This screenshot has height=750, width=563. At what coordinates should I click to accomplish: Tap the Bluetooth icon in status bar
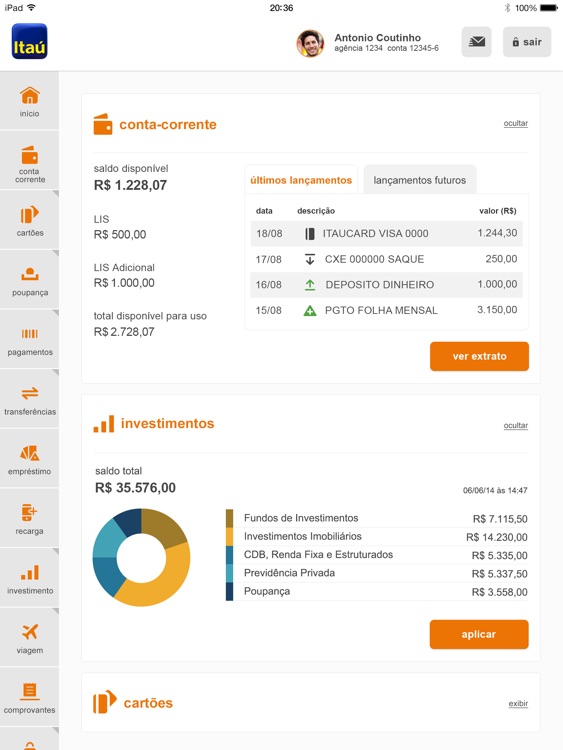(507, 8)
